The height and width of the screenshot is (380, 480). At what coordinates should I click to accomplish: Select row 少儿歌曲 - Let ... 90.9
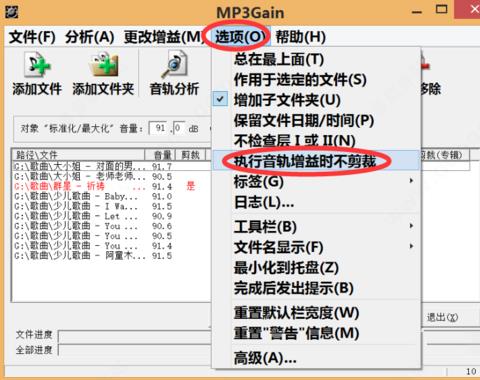(112, 216)
